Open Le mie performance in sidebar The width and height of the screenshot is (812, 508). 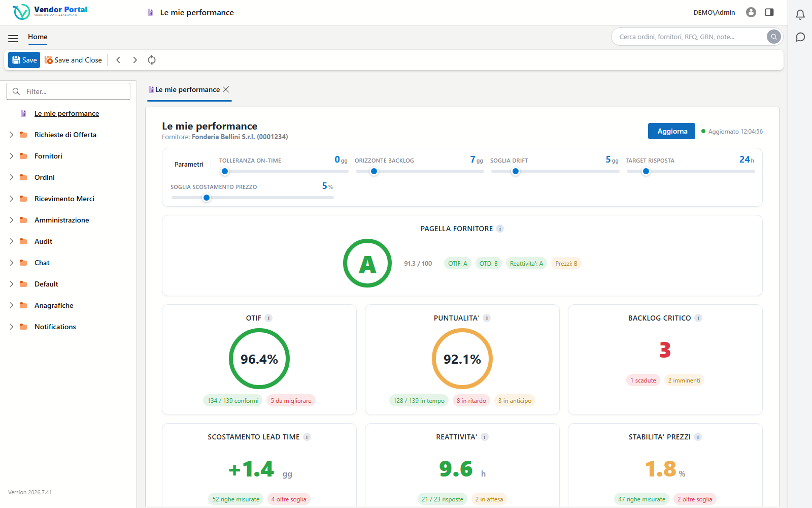click(66, 113)
